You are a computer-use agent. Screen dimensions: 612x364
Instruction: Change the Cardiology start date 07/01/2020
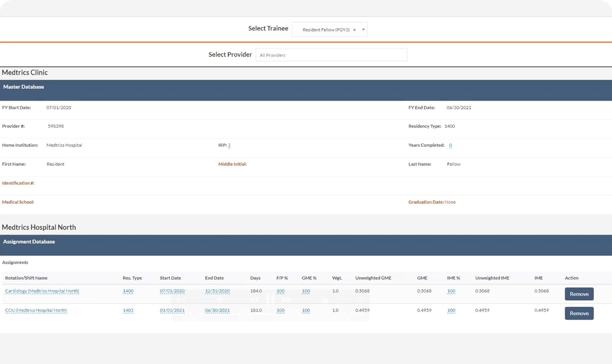(172, 291)
